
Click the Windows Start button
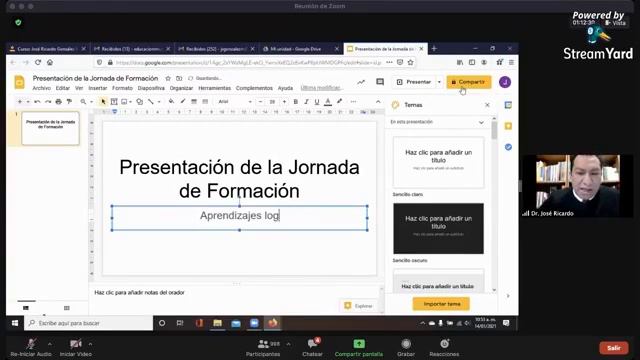point(15,323)
